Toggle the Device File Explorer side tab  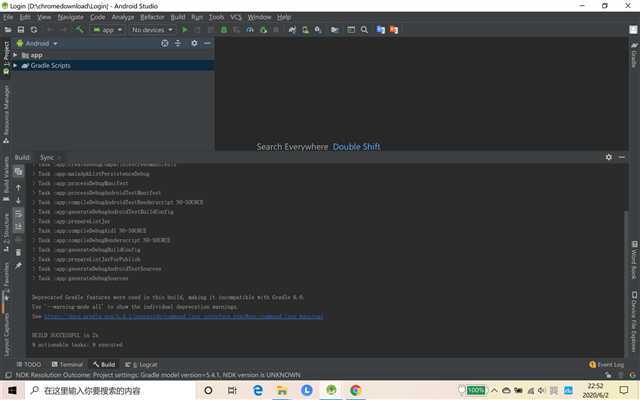(634, 320)
